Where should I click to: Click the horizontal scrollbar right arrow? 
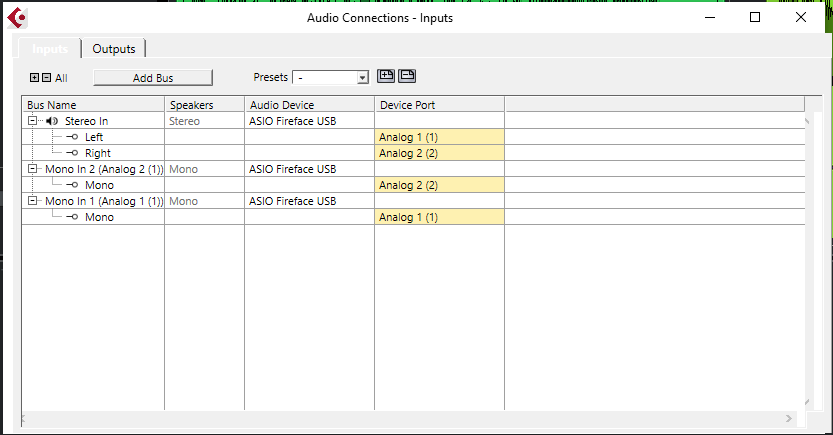click(x=789, y=419)
